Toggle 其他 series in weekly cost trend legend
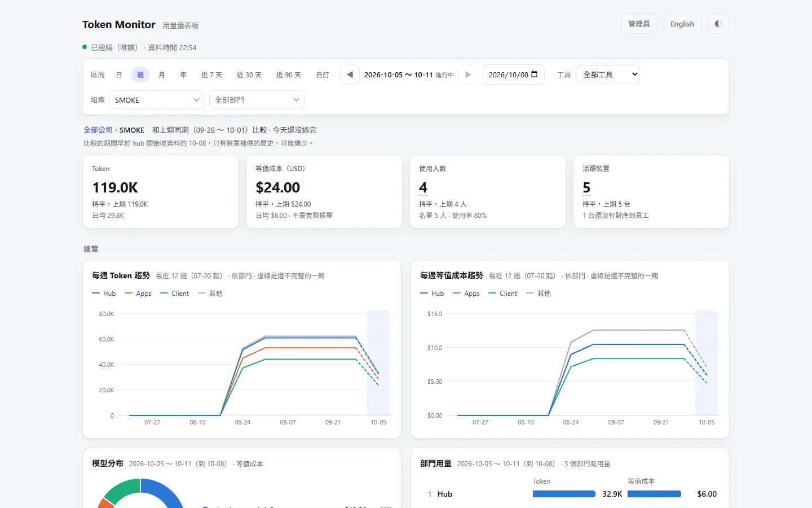Image resolution: width=812 pixels, height=508 pixels. pos(539,294)
